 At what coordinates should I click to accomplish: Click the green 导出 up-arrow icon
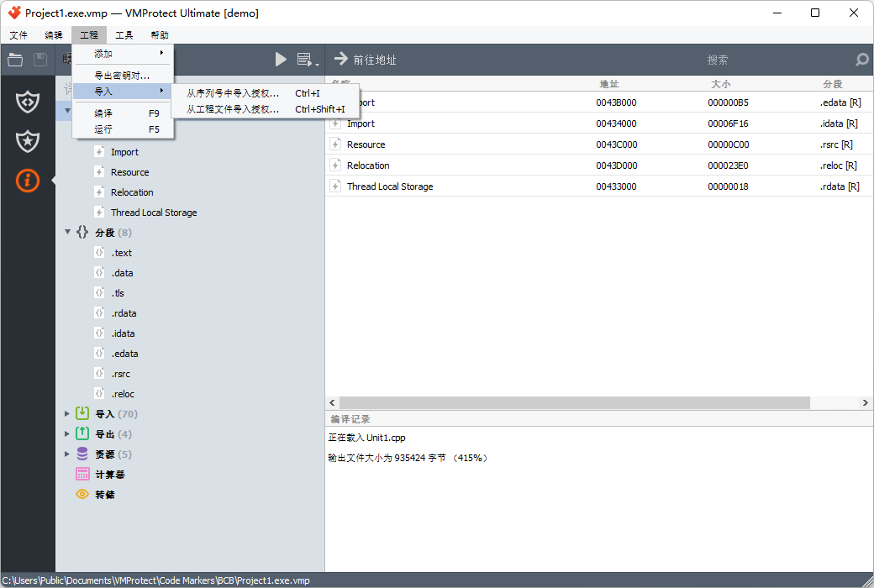pos(82,433)
